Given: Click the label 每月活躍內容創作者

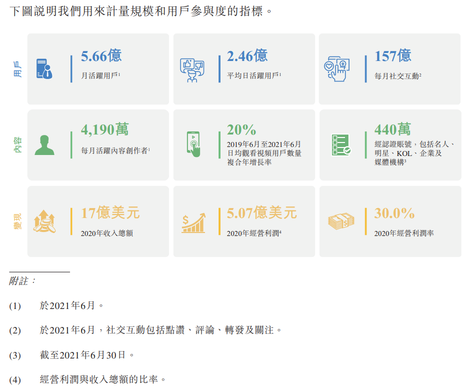Looking at the screenshot, I should click(x=115, y=151).
